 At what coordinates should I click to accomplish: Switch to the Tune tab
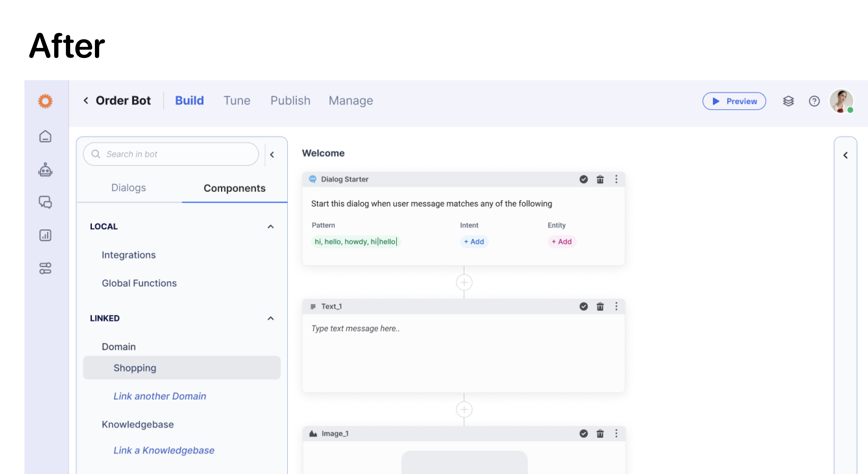pyautogui.click(x=237, y=101)
